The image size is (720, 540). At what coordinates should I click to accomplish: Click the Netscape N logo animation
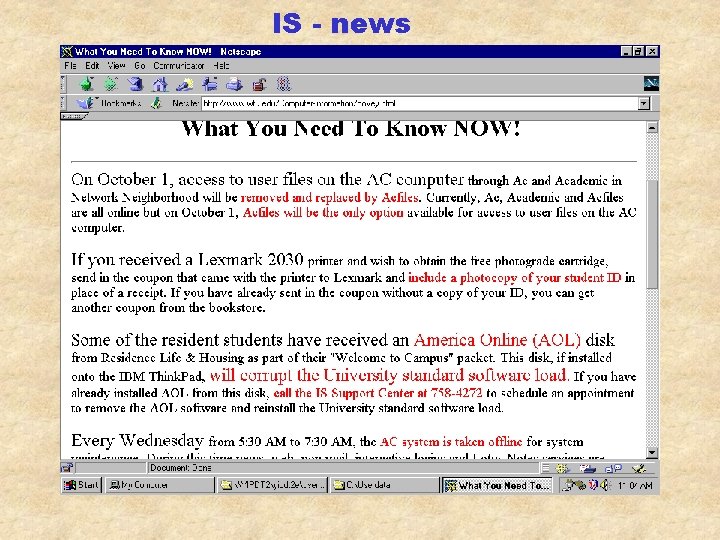pyautogui.click(x=651, y=84)
